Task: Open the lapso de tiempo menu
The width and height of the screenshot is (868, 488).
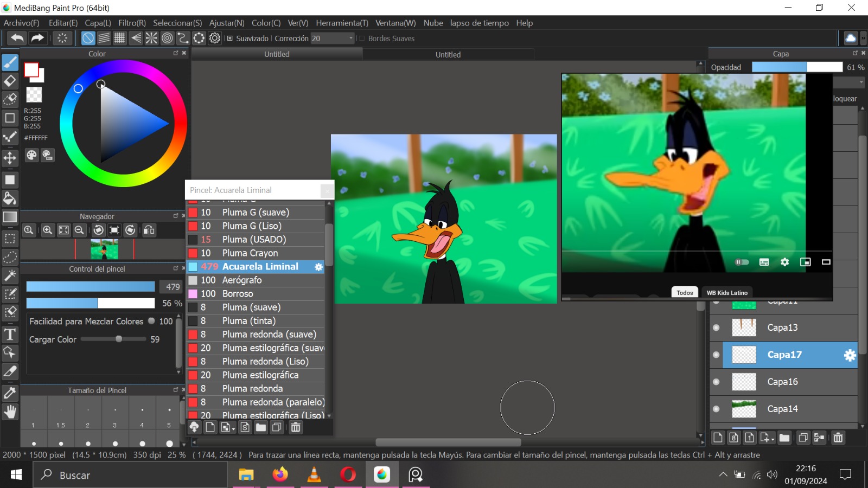Action: click(480, 23)
